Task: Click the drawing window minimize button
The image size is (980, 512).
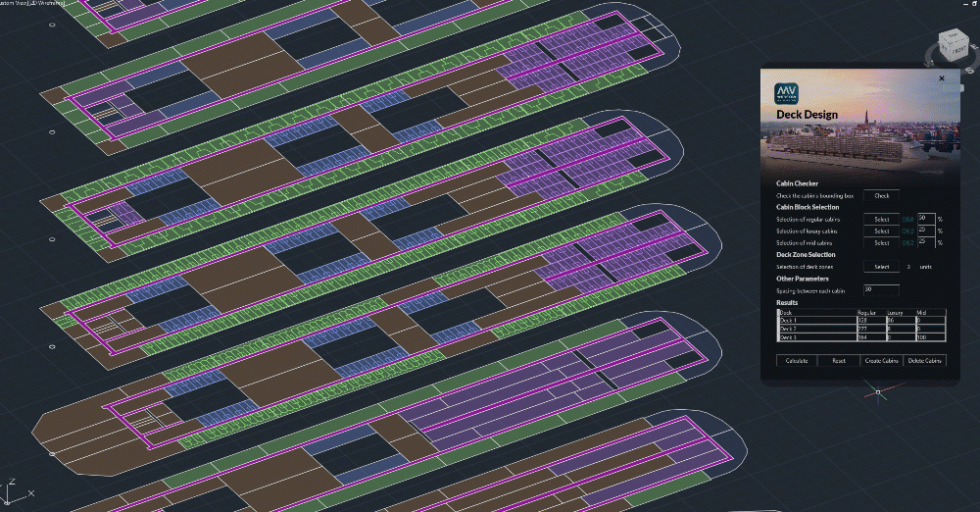Action: [965, 4]
